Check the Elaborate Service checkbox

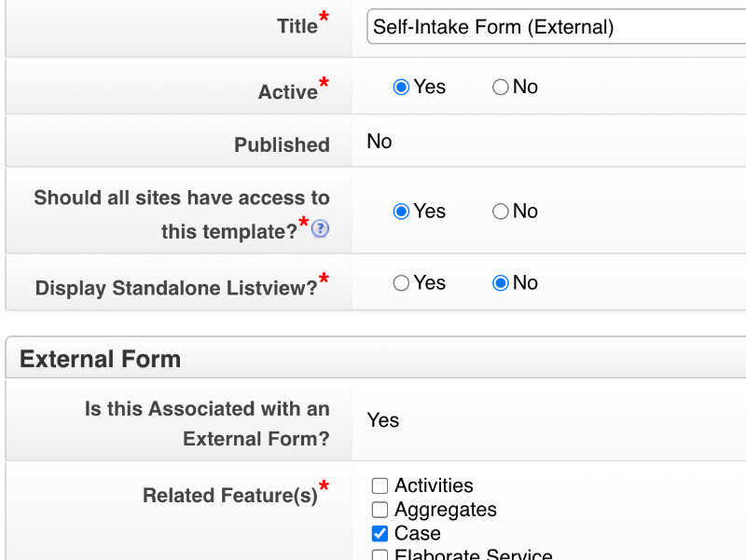[380, 554]
